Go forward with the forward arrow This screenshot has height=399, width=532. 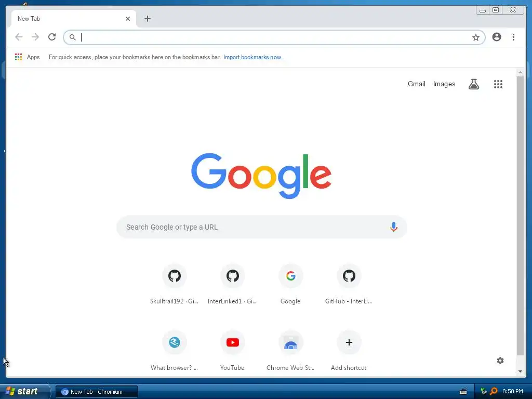pos(35,37)
